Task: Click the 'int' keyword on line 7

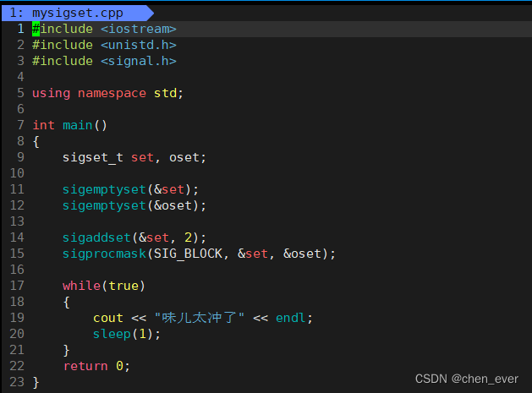Action: (x=43, y=125)
